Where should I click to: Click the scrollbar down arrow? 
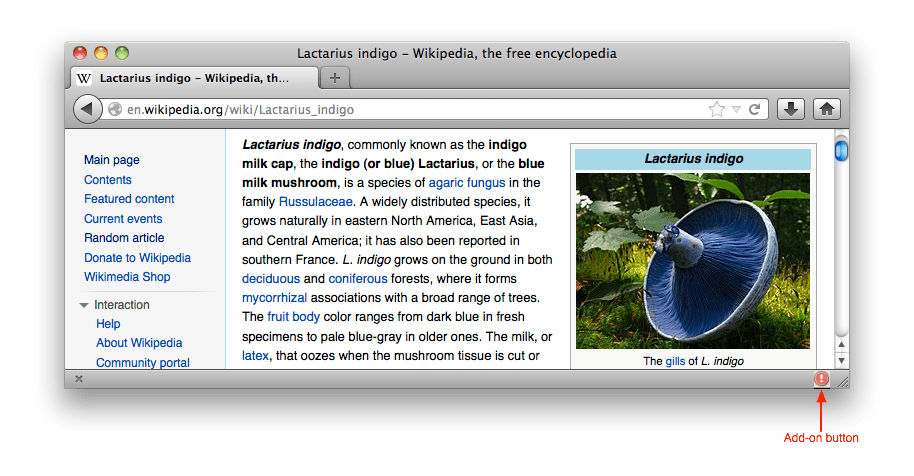point(841,361)
